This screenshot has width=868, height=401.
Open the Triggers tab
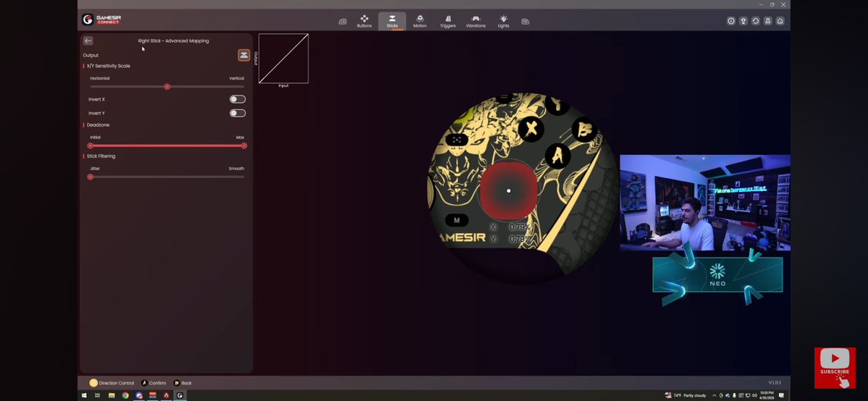(x=448, y=21)
